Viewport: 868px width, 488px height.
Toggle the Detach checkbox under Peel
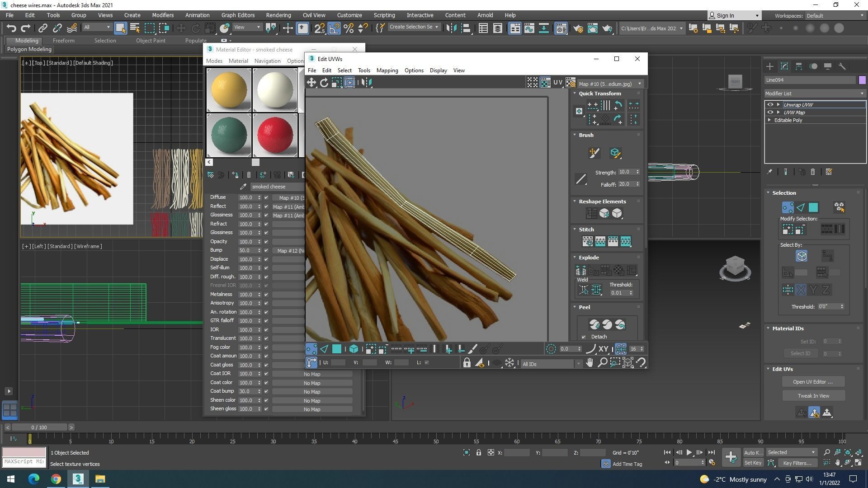tap(584, 337)
